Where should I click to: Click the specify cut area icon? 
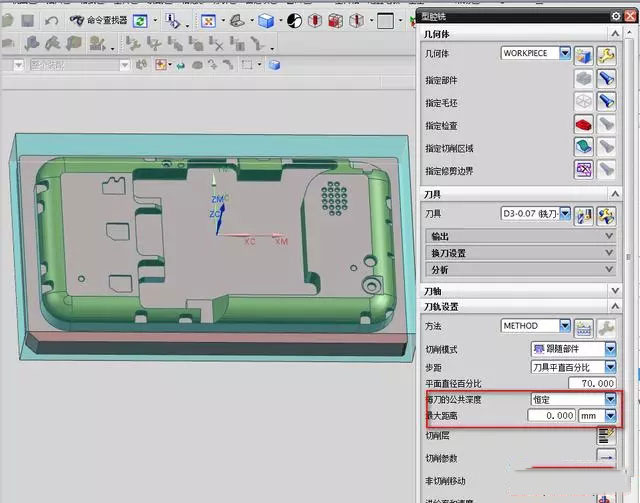pos(584,147)
